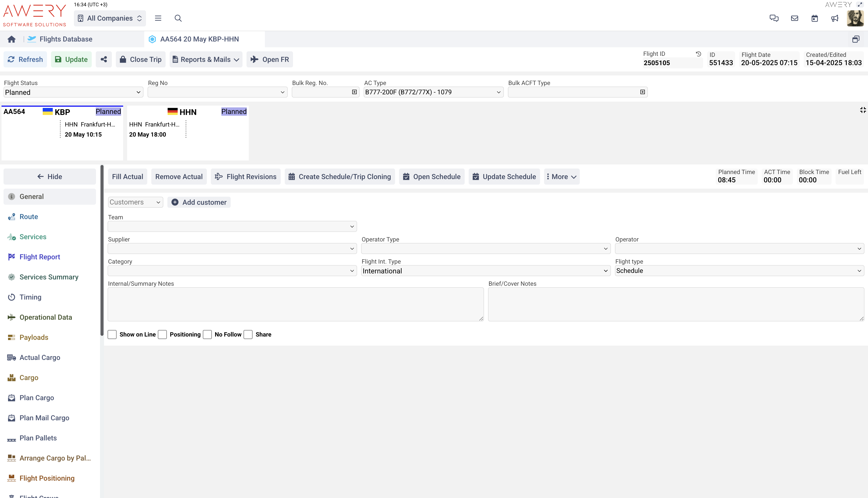
Task: Click the share icon button
Action: pos(104,60)
